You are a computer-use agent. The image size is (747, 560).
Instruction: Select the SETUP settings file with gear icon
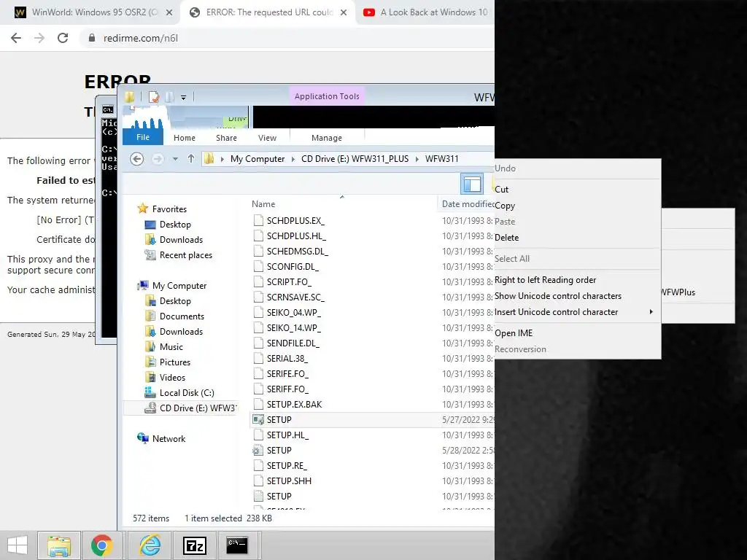click(258, 450)
